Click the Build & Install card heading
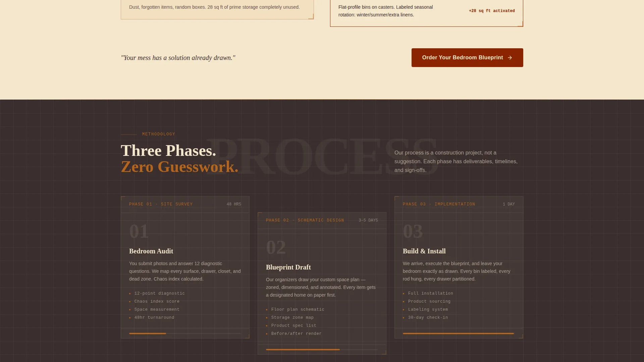The height and width of the screenshot is (362, 644). 424,251
